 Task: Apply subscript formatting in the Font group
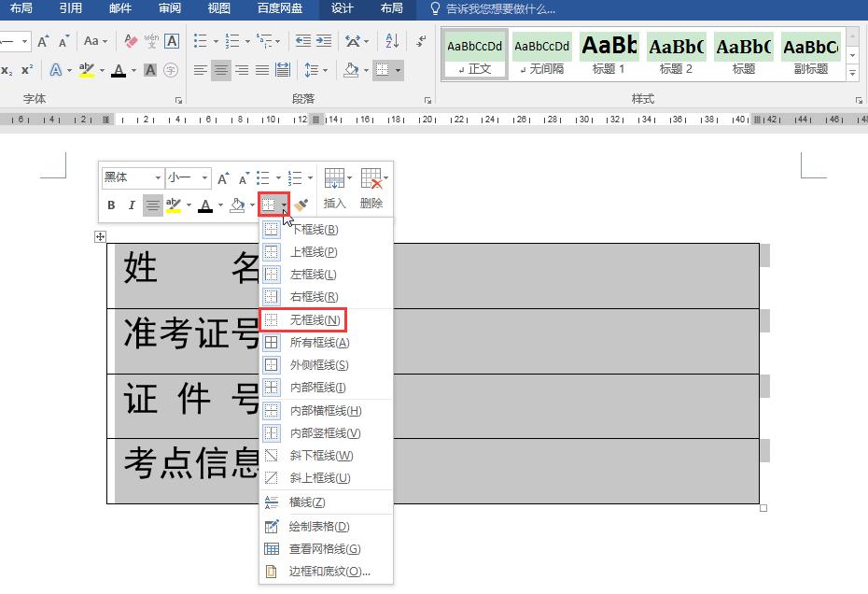tap(8, 69)
